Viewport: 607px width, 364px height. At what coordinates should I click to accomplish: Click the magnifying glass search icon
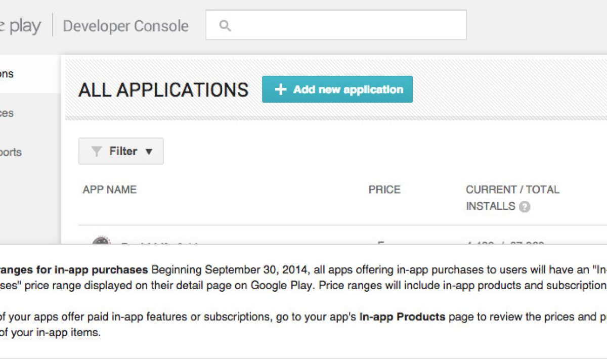coord(225,25)
